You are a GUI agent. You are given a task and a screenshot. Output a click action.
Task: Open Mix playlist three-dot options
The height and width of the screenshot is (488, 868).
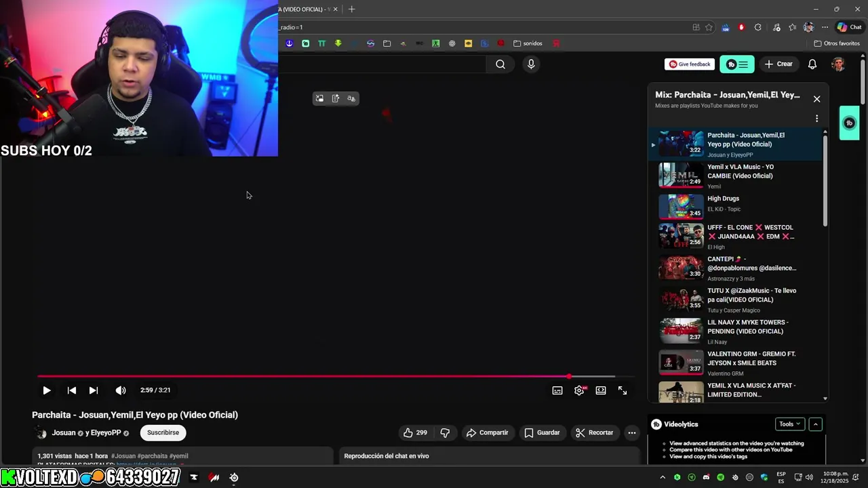[816, 119]
